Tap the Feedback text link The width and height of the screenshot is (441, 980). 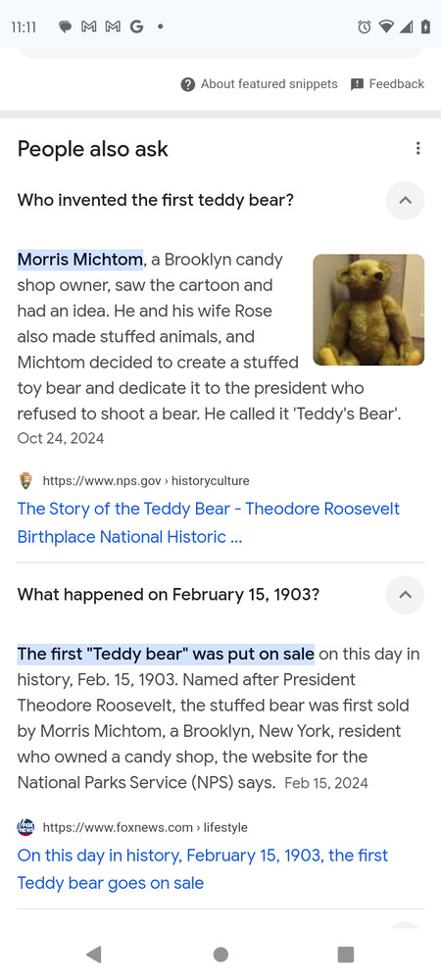tap(397, 84)
